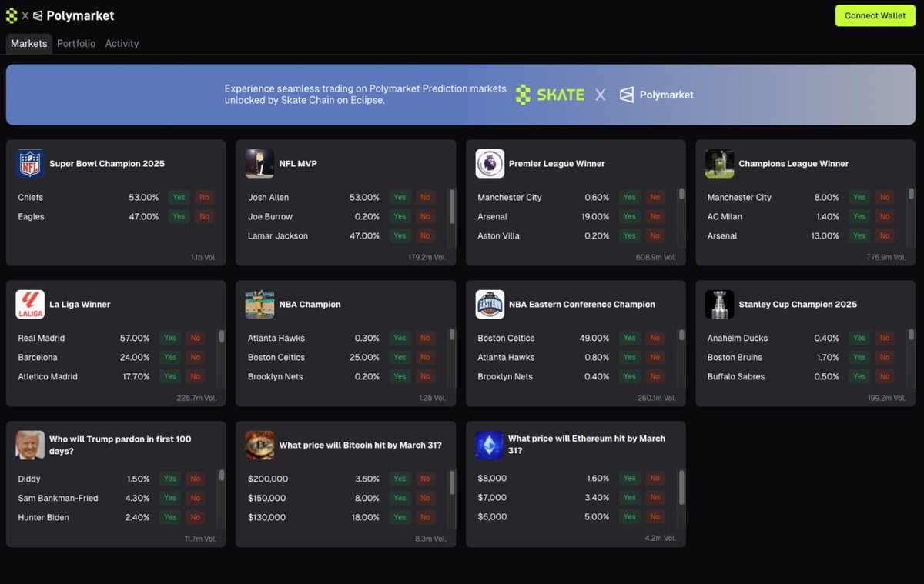Viewport: 924px width, 584px height.
Task: Open the Champions League Winner title
Action: [x=794, y=163]
